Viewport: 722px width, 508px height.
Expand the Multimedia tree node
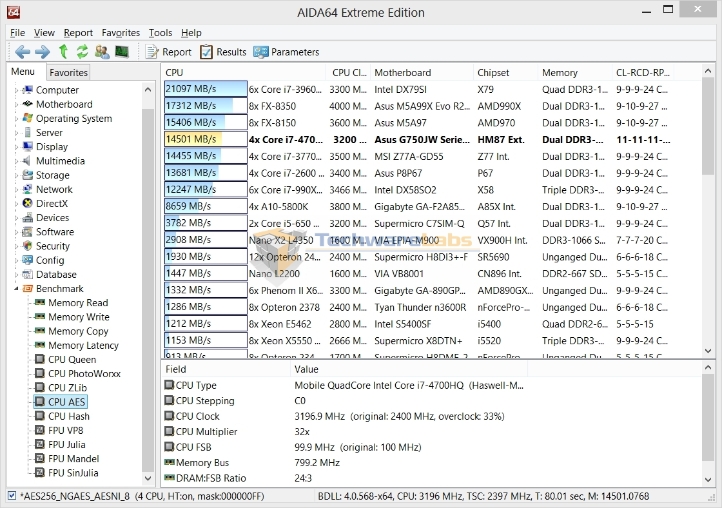click(x=16, y=161)
